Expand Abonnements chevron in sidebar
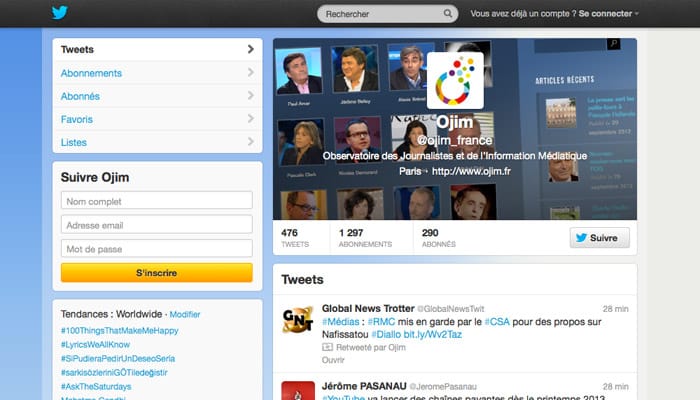 pos(250,73)
